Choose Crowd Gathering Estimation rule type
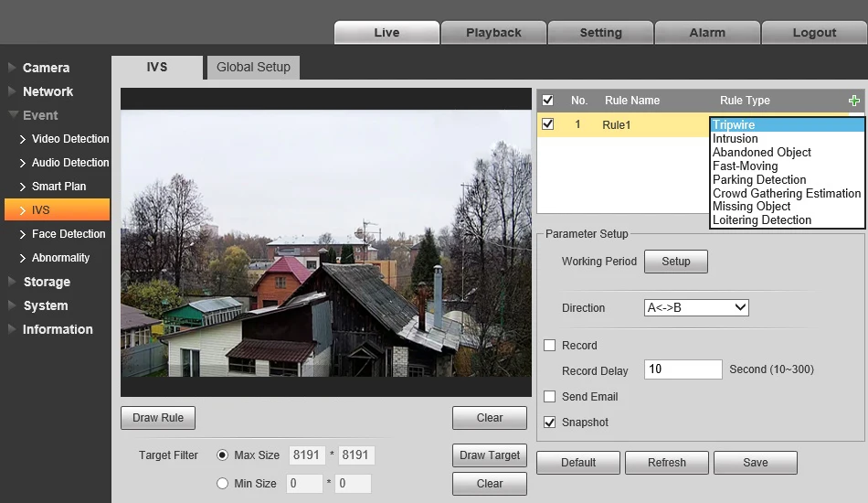868x503 pixels. [787, 193]
